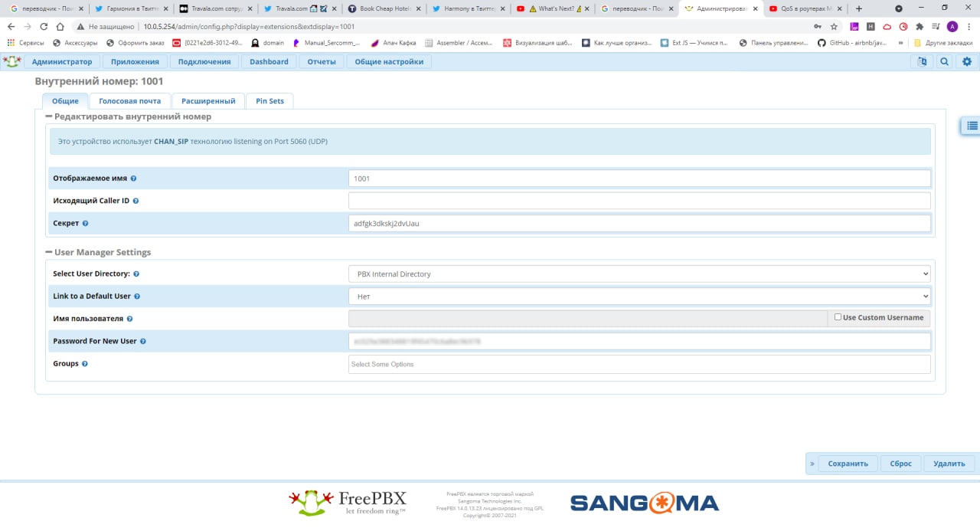980x531 pixels.
Task: Click the Удалить button
Action: click(949, 464)
